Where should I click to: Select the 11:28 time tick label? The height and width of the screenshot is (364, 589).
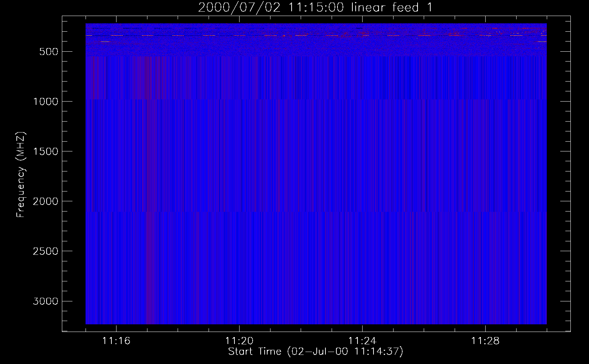tap(485, 341)
